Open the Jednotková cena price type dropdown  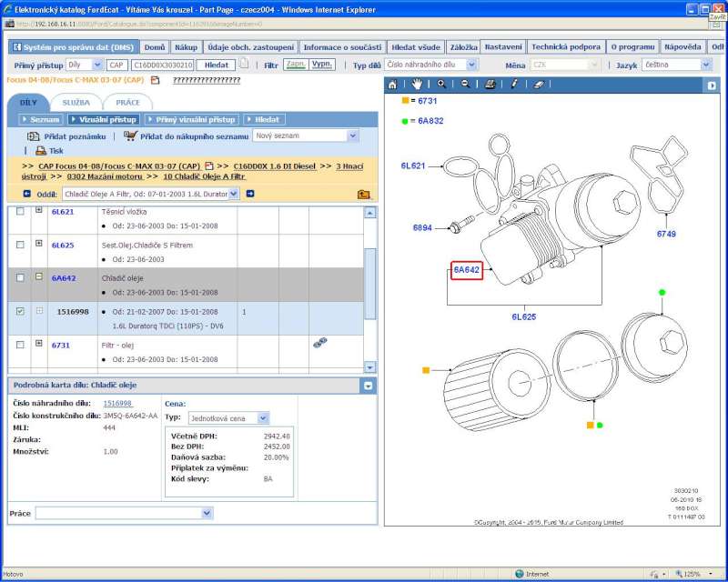pyautogui.click(x=263, y=418)
